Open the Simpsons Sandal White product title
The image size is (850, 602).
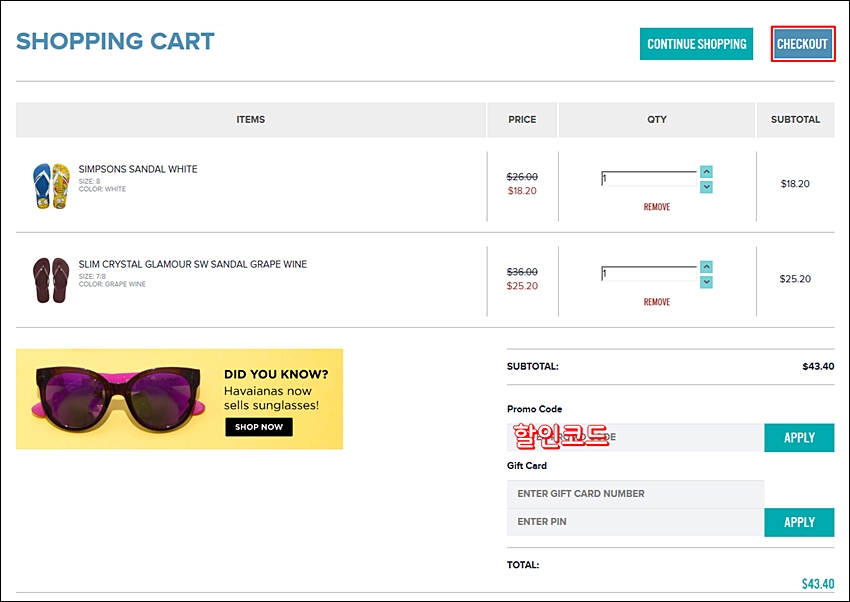[138, 169]
